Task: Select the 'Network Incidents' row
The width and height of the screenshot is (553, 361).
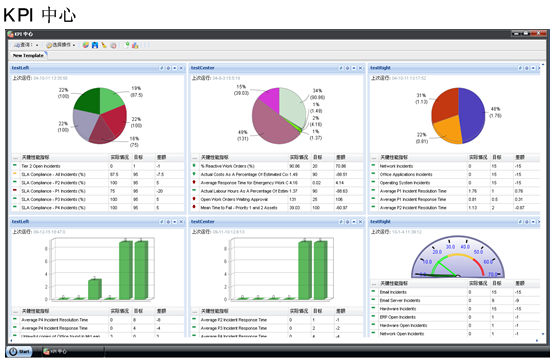Action: click(455, 166)
